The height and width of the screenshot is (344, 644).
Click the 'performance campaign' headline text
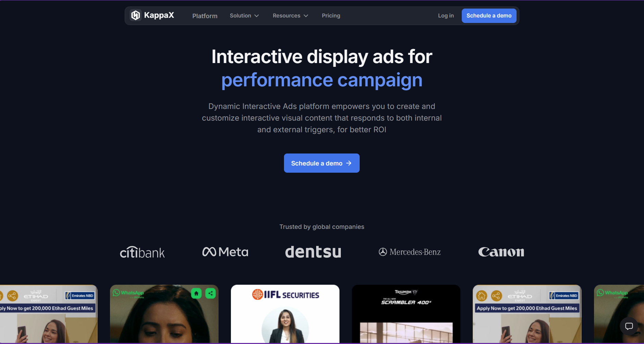(322, 80)
